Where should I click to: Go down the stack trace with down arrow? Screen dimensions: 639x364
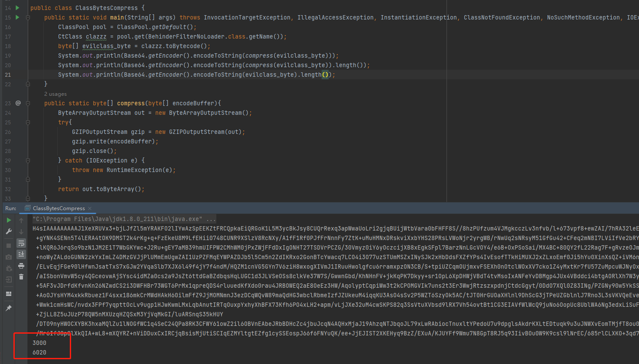(21, 232)
